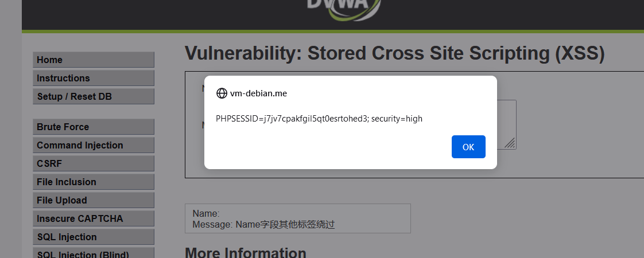
Task: Open the File Inclusion page
Action: pos(94,182)
